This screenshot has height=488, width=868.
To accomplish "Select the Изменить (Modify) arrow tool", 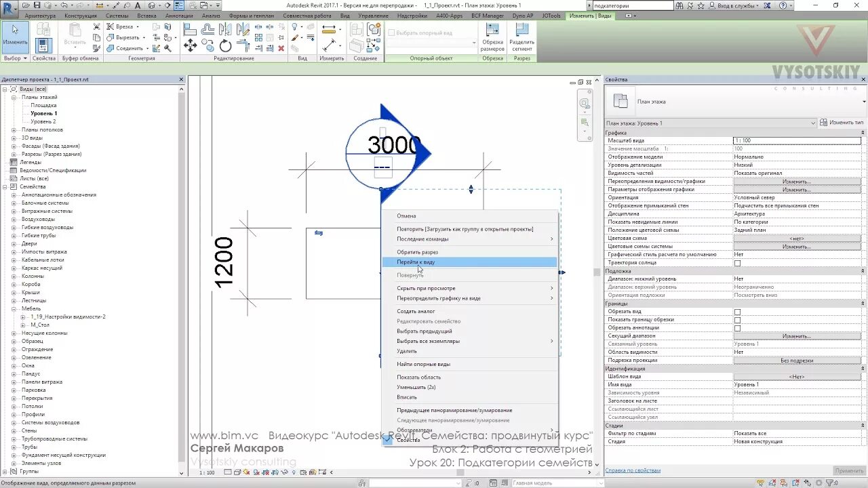I will [15, 37].
